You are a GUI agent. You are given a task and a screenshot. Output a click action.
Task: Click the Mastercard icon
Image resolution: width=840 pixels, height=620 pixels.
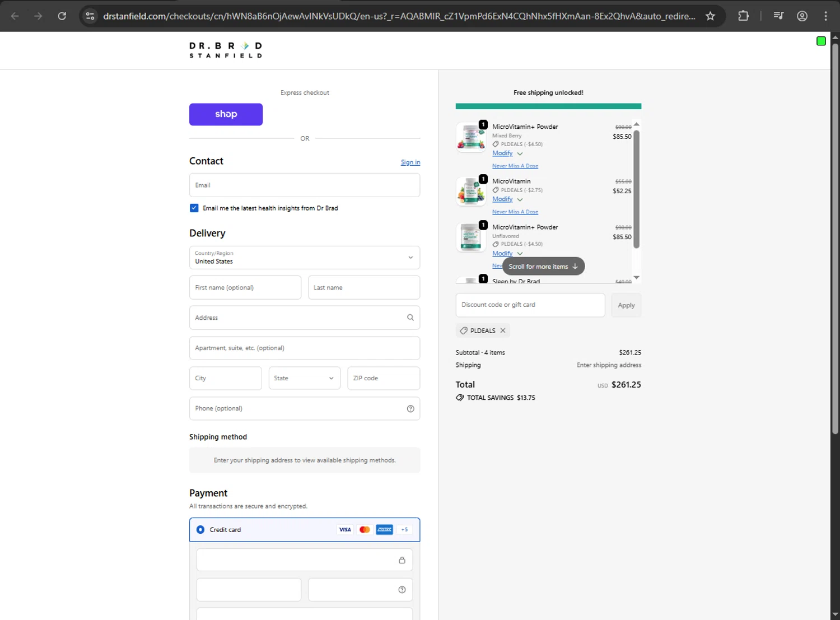click(x=365, y=530)
